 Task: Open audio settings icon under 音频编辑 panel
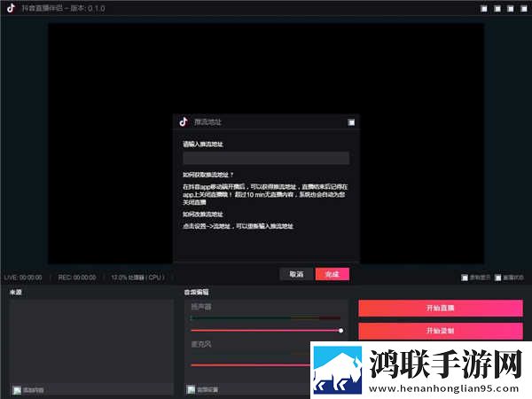tap(191, 389)
